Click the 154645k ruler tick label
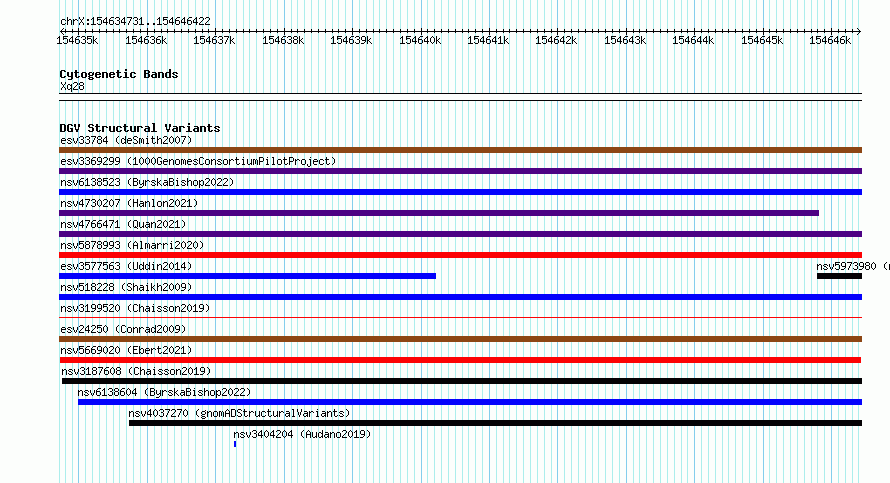 click(762, 40)
